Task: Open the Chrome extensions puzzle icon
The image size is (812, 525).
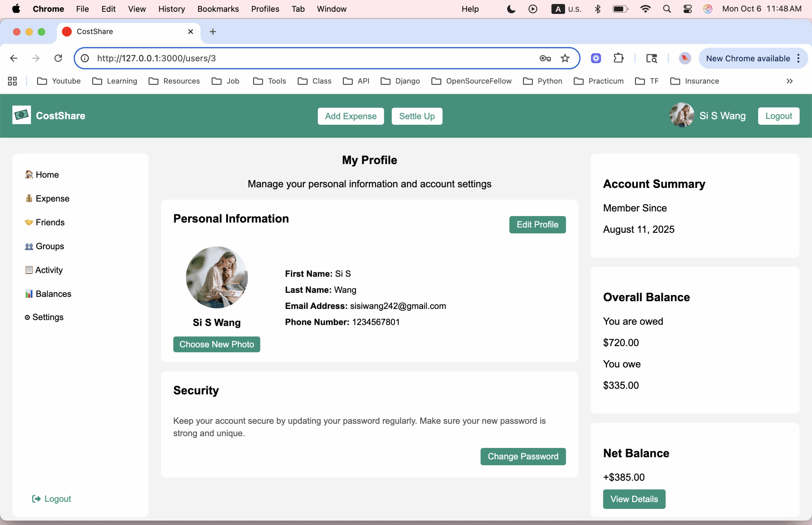Action: [x=619, y=58]
